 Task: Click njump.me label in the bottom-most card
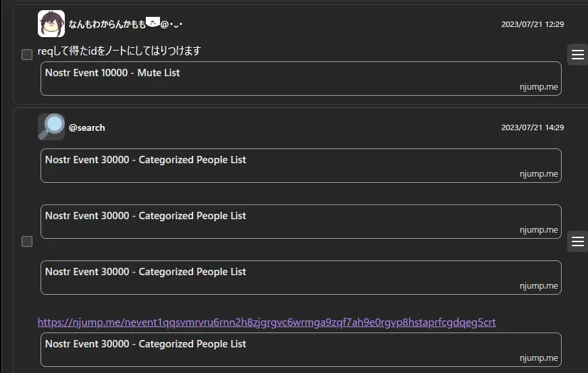pos(539,358)
